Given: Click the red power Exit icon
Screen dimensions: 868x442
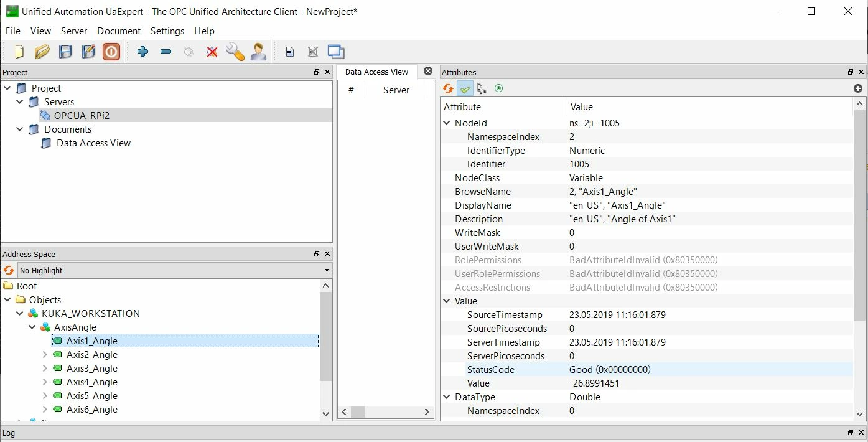Looking at the screenshot, I should [111, 52].
